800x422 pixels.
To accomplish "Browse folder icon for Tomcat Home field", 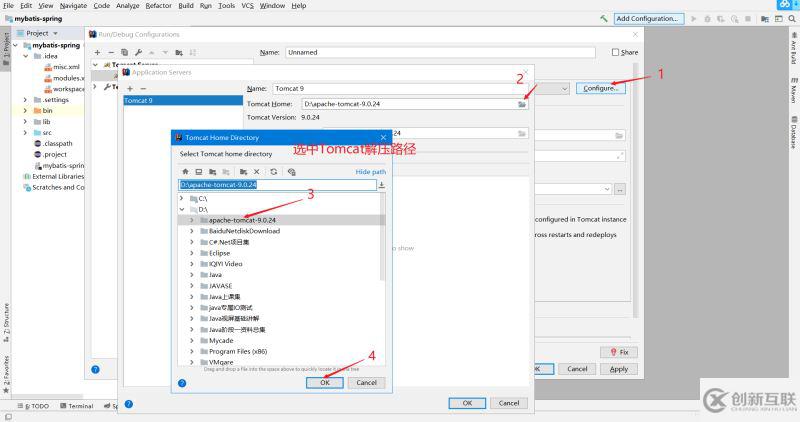I will 522,104.
